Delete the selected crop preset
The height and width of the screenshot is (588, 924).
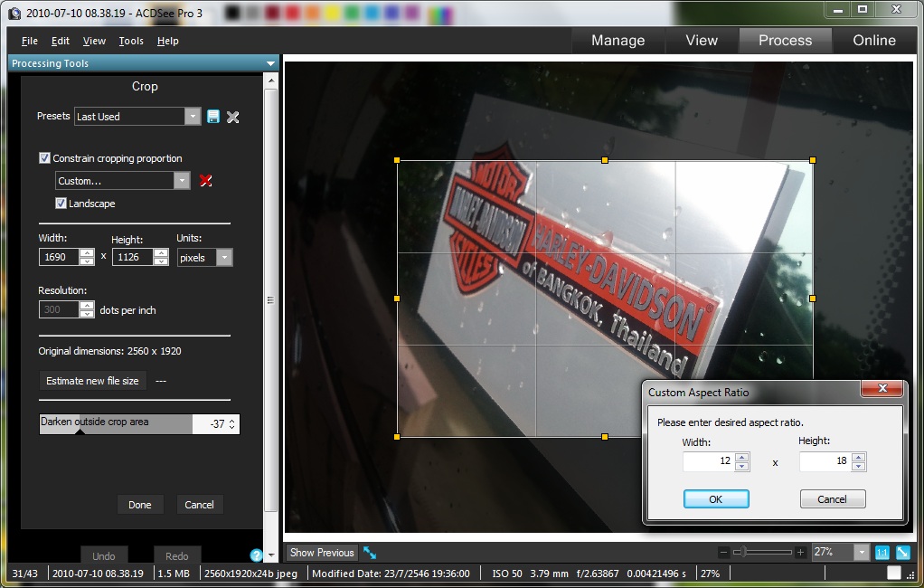pyautogui.click(x=232, y=117)
